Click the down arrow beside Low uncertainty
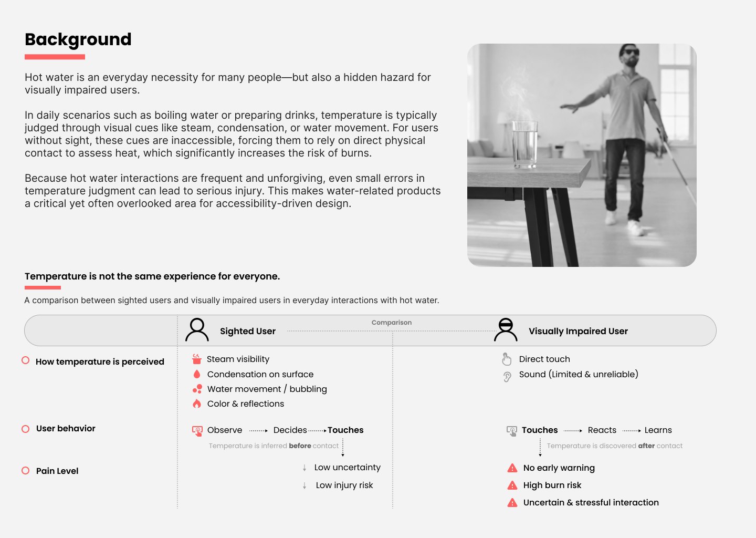The height and width of the screenshot is (538, 756). [x=304, y=468]
